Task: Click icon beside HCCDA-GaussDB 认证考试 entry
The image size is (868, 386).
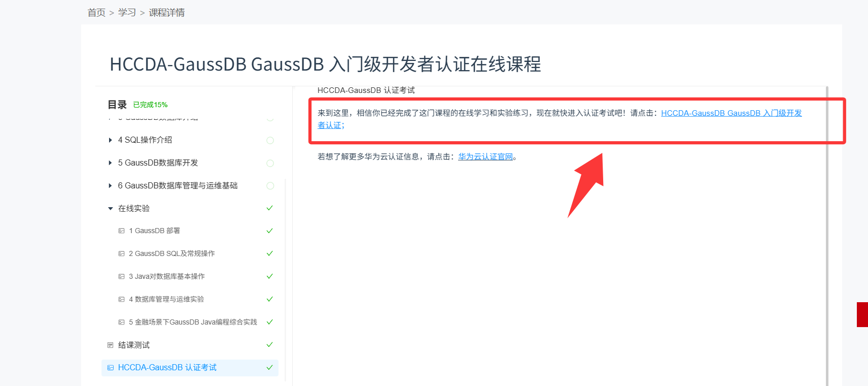Action: pos(110,368)
